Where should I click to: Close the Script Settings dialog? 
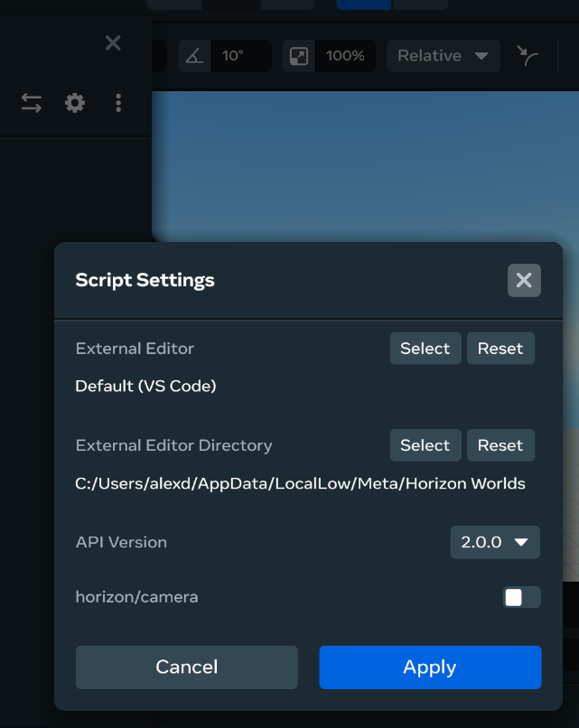[x=524, y=280]
